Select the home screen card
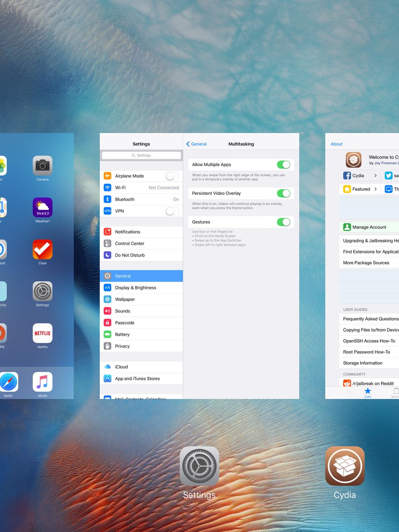This screenshot has height=532, width=399. [x=37, y=266]
